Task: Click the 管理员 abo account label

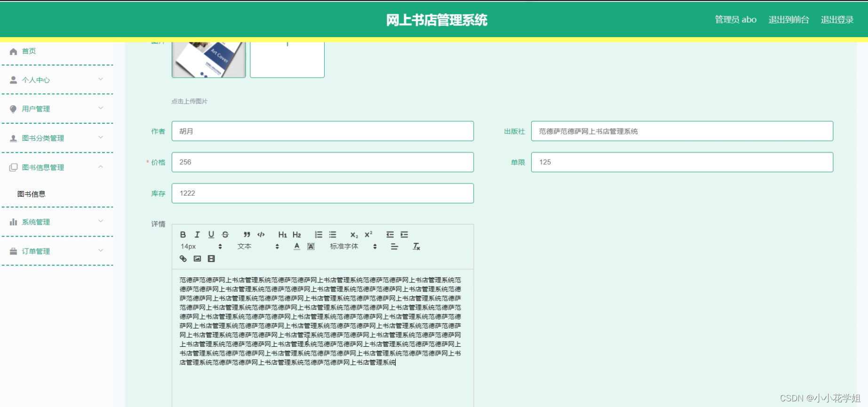Action: pyautogui.click(x=736, y=19)
